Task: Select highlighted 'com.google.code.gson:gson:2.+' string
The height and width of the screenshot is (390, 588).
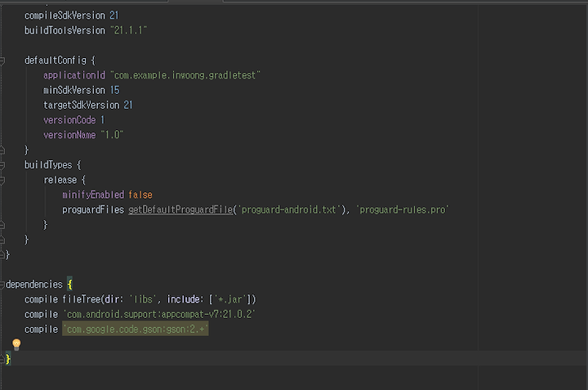Action: pyautogui.click(x=135, y=329)
